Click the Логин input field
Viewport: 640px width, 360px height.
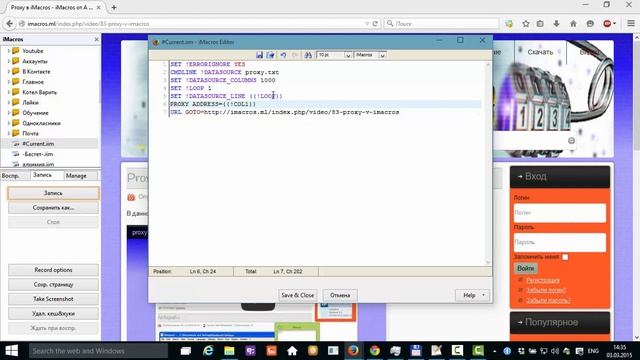pos(560,213)
